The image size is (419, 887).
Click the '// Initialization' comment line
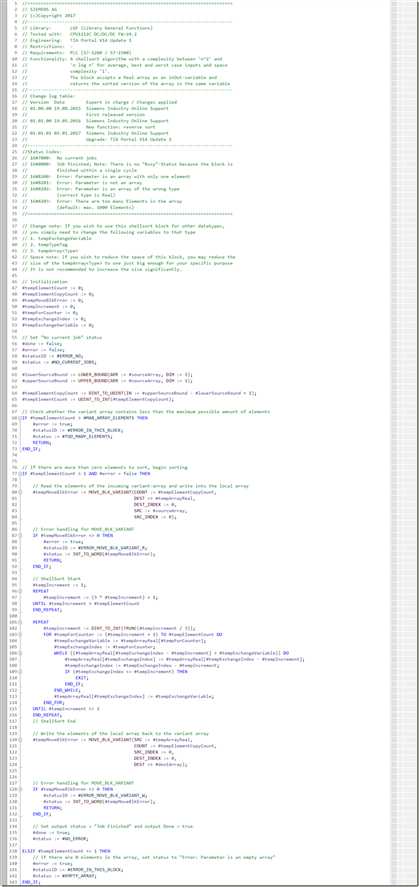pyautogui.click(x=44, y=281)
